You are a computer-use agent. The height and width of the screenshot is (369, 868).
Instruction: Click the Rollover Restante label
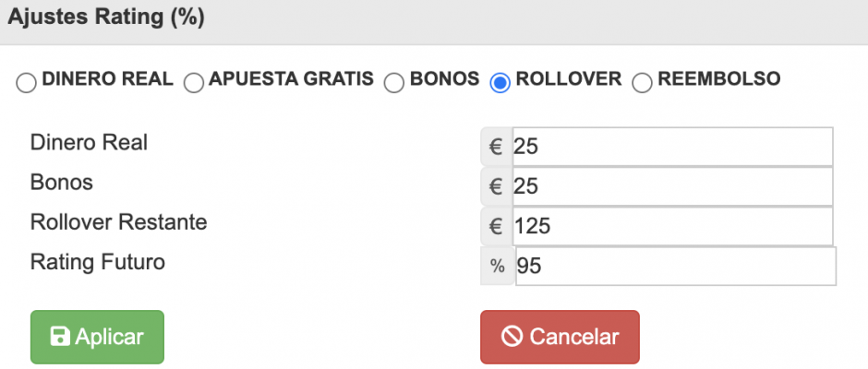click(x=119, y=222)
